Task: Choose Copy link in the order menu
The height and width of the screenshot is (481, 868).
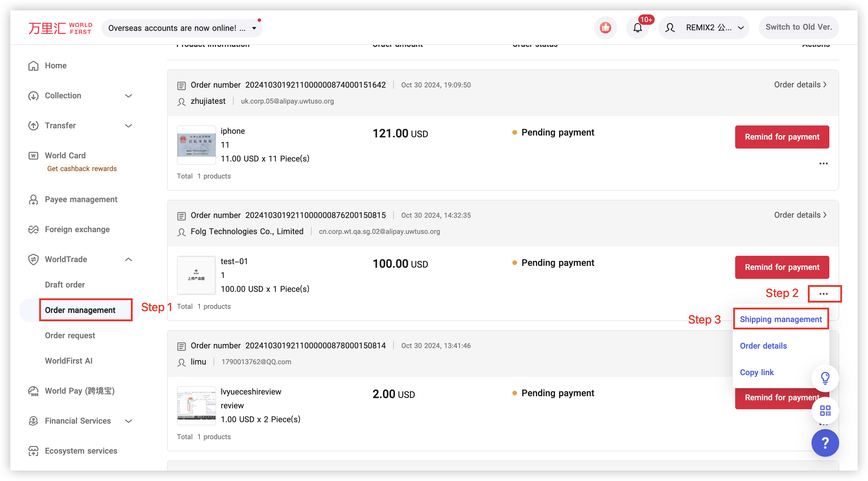Action: (756, 372)
